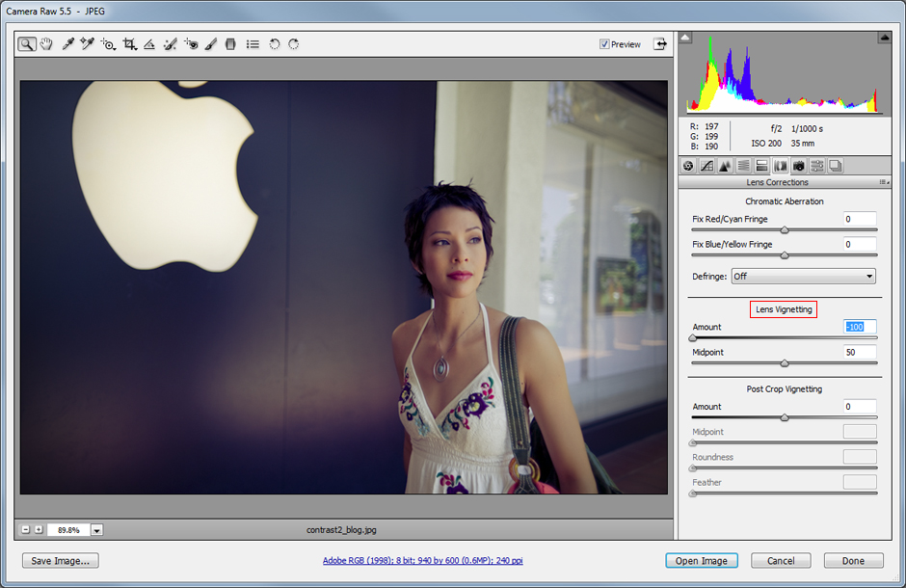This screenshot has height=588, width=906.
Task: Click the histogram graph
Action: point(785,74)
